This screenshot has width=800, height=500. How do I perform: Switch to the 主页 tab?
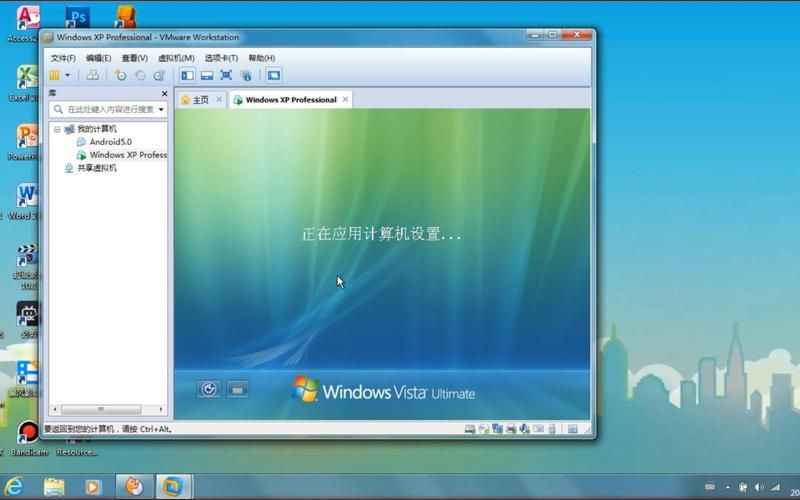click(x=200, y=100)
